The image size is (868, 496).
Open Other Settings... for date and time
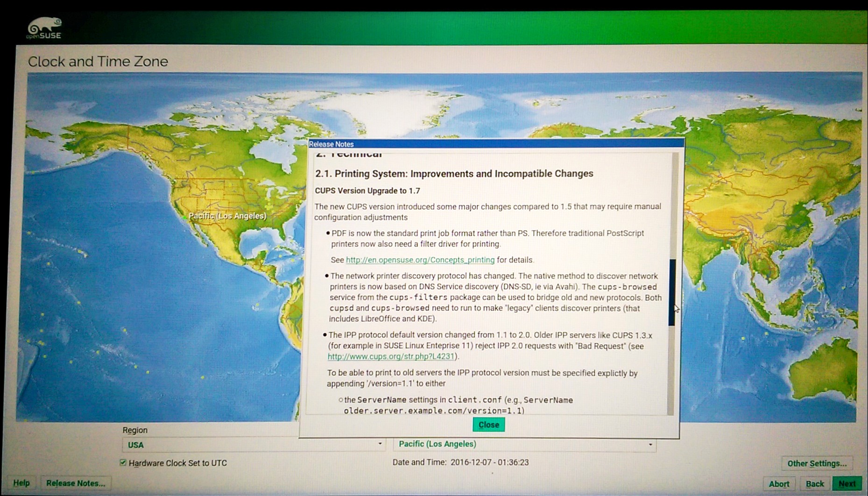tap(817, 463)
